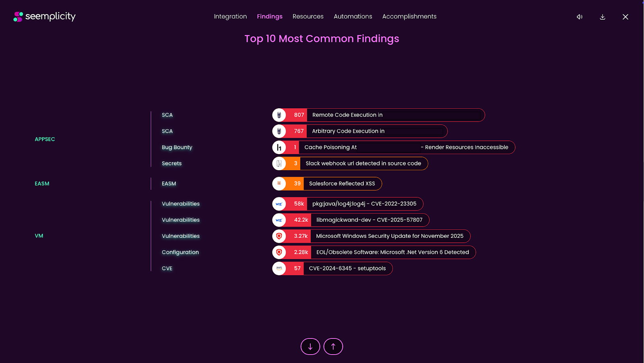The width and height of the screenshot is (644, 363).
Task: Click Qualys icon for Windows Security Update
Action: click(279, 236)
